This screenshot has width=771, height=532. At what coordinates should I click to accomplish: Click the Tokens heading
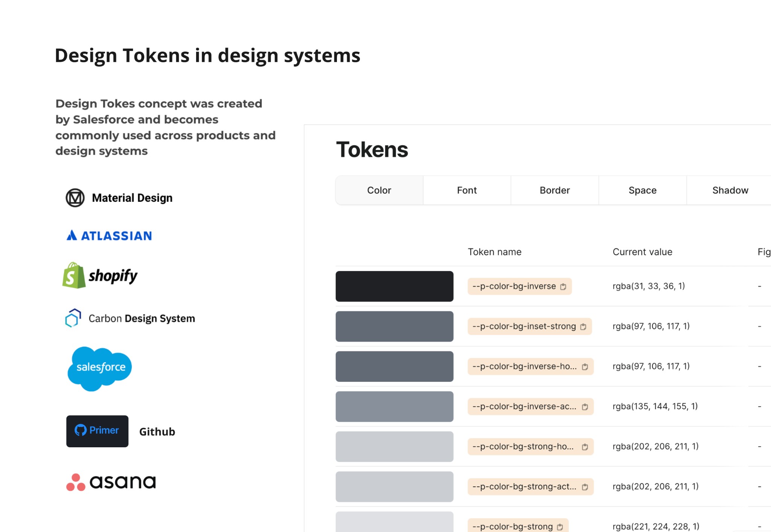[372, 149]
